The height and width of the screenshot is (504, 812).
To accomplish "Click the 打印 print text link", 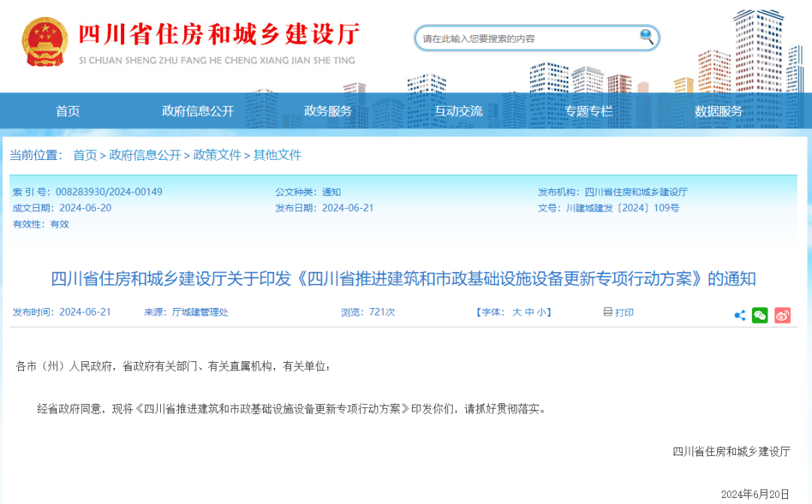I will pyautogui.click(x=623, y=312).
